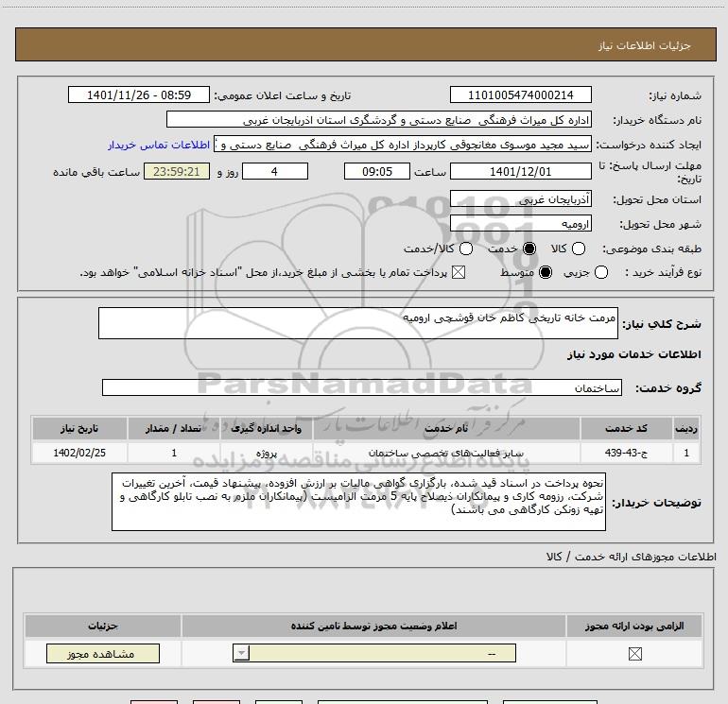Click the announcement date field 1401/11/26 - 08:59
This screenshot has height=704, width=728.
click(139, 95)
